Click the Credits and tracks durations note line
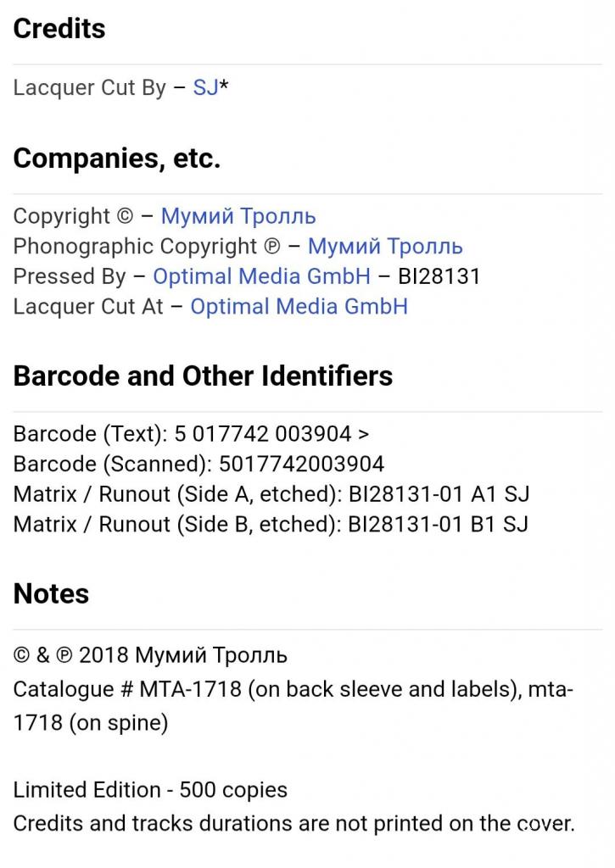 click(x=294, y=824)
